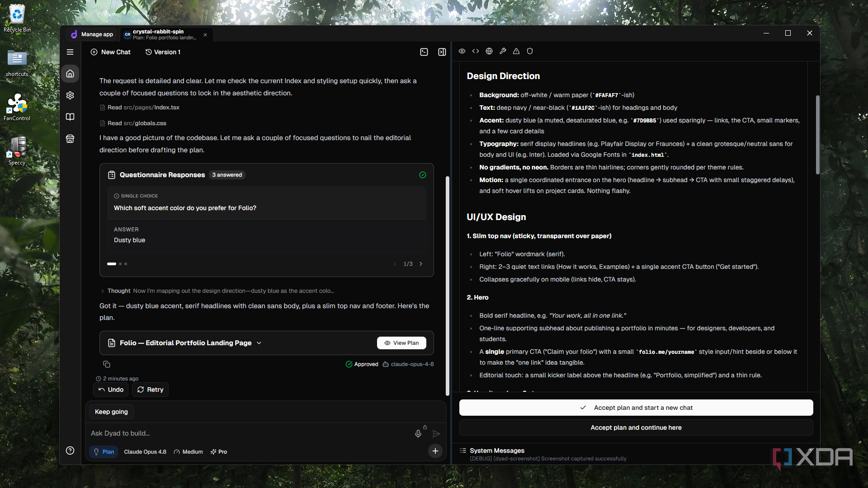Switch to Code view icon
868x488 pixels.
pos(476,51)
